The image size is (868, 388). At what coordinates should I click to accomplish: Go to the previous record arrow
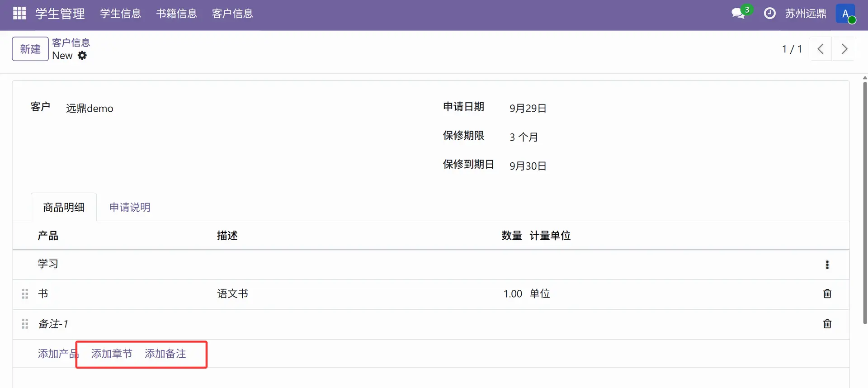(x=821, y=49)
